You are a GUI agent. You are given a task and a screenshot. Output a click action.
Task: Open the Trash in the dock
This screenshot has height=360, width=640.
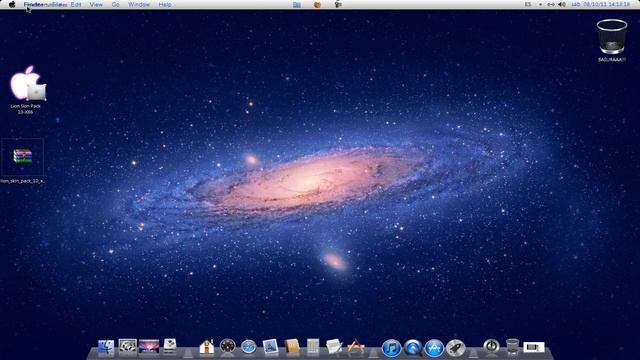[x=512, y=347]
